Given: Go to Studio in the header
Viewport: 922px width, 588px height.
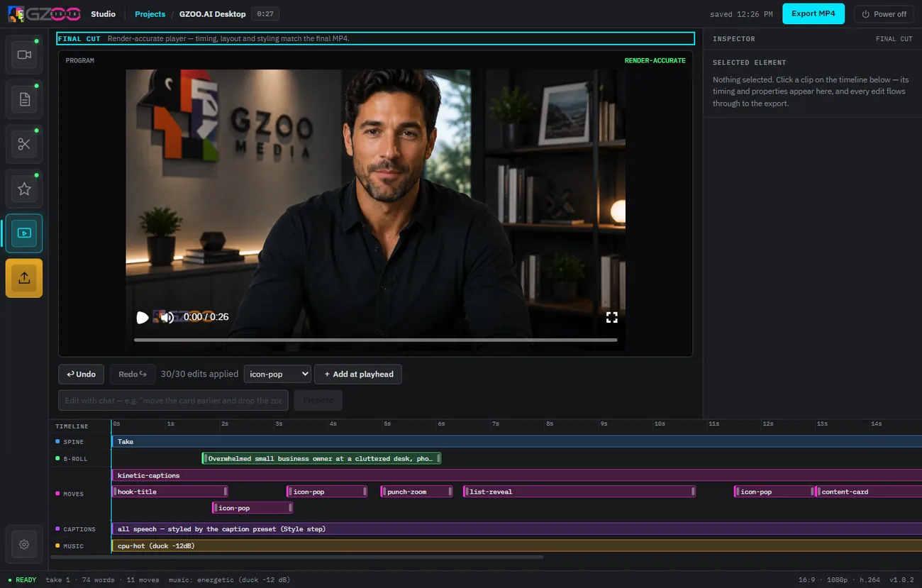Looking at the screenshot, I should (103, 13).
